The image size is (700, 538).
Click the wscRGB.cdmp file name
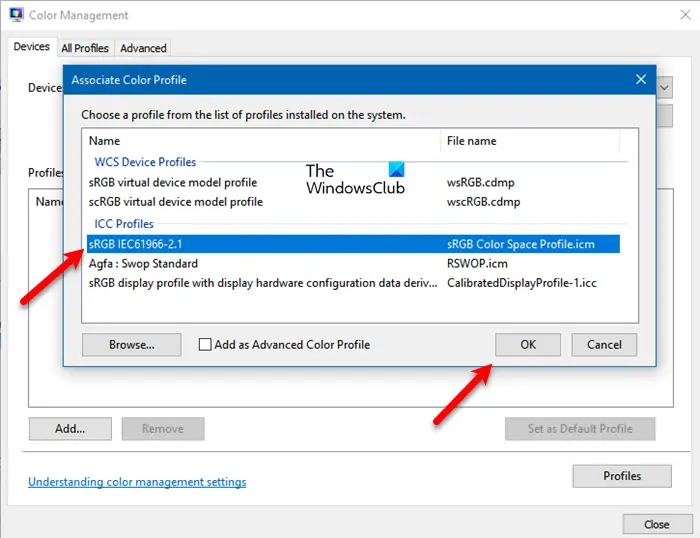point(483,202)
